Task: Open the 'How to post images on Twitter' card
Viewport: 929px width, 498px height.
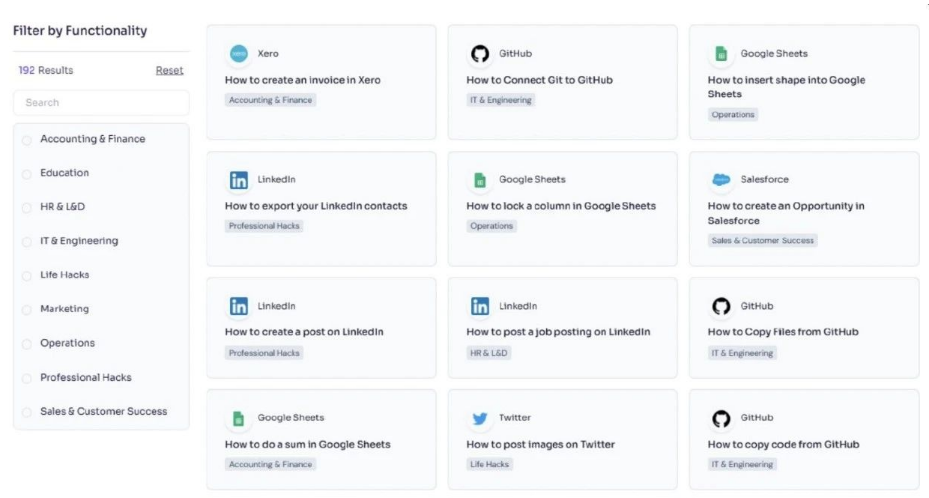Action: 540,444
